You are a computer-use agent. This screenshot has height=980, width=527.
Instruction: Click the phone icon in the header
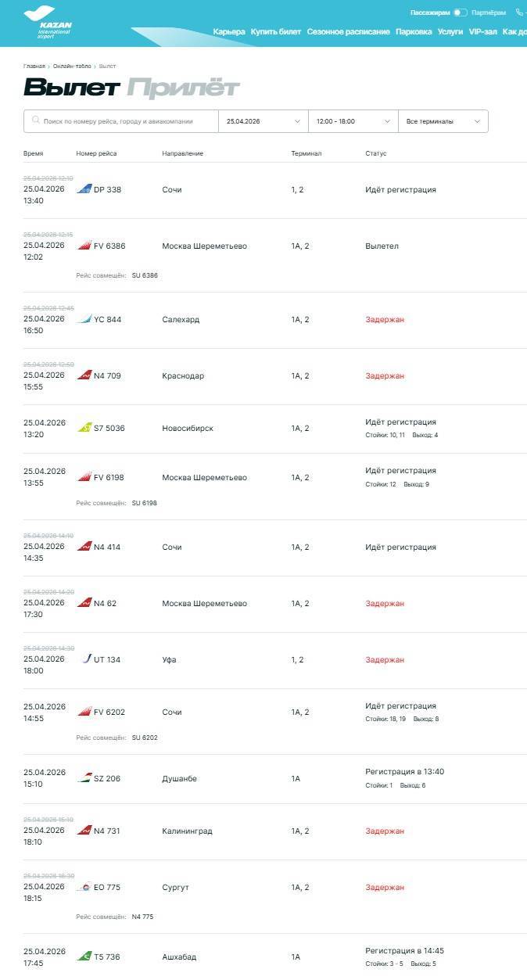(519, 13)
